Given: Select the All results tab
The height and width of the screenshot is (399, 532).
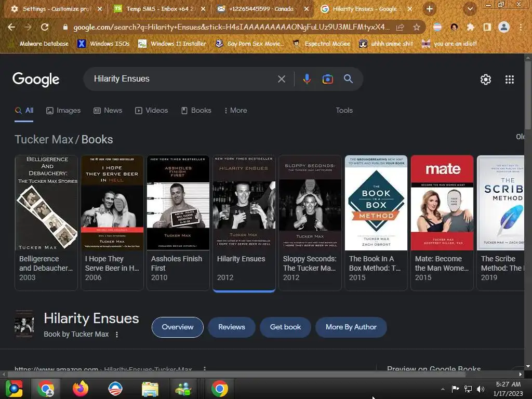Looking at the screenshot, I should [x=24, y=111].
